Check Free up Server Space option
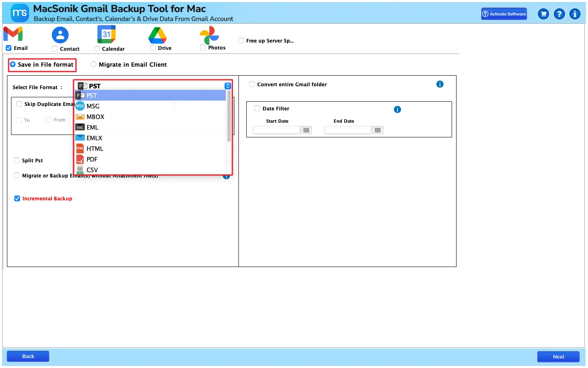Screen dimensions: 588x368 tap(241, 40)
